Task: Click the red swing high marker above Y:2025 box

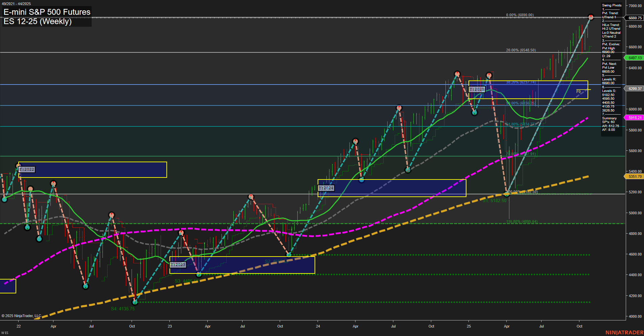Action: click(x=489, y=75)
